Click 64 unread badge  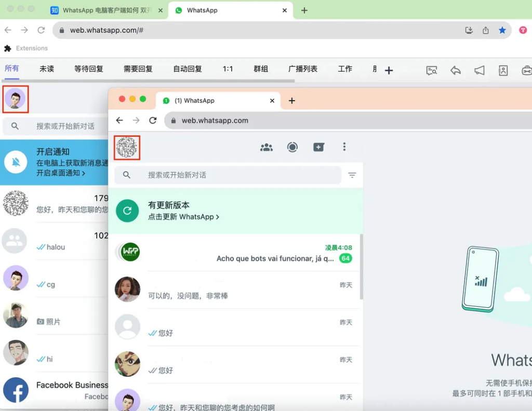click(x=345, y=258)
